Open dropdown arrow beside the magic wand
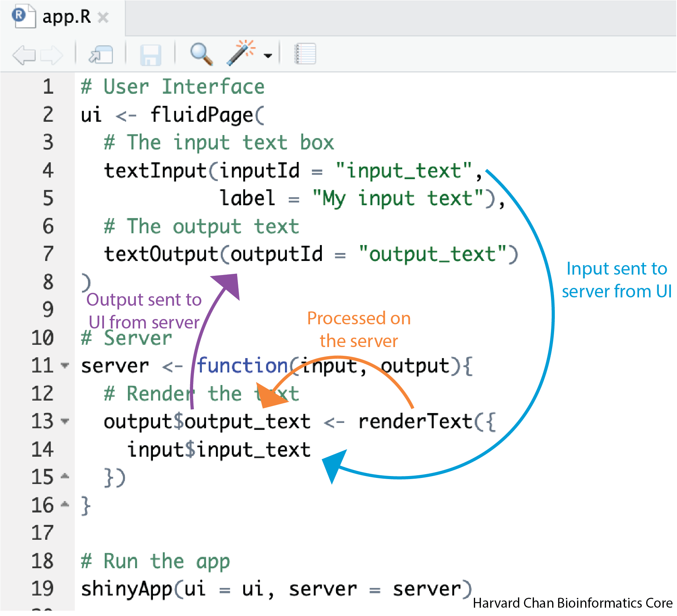The width and height of the screenshot is (677, 616). pos(268,56)
